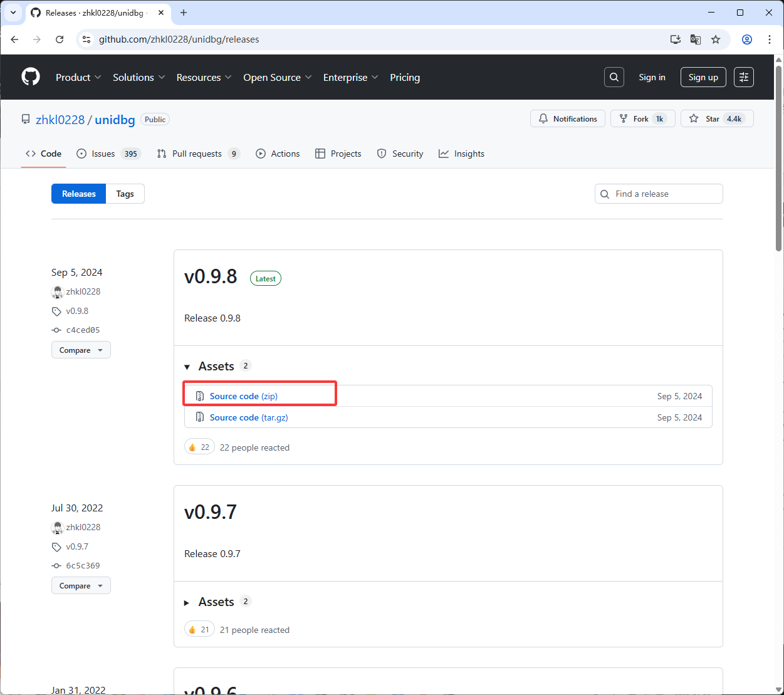
Task: Download Source code (zip) link
Action: (x=243, y=396)
